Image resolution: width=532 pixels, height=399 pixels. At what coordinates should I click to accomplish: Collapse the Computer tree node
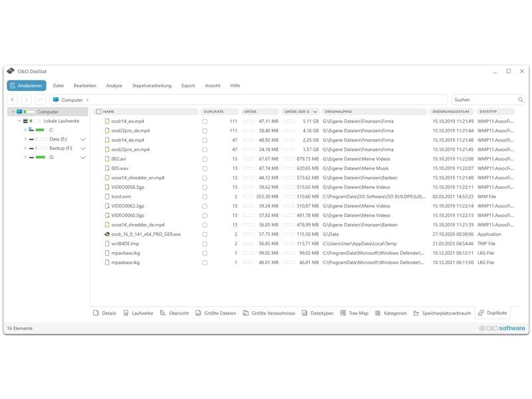(13, 112)
